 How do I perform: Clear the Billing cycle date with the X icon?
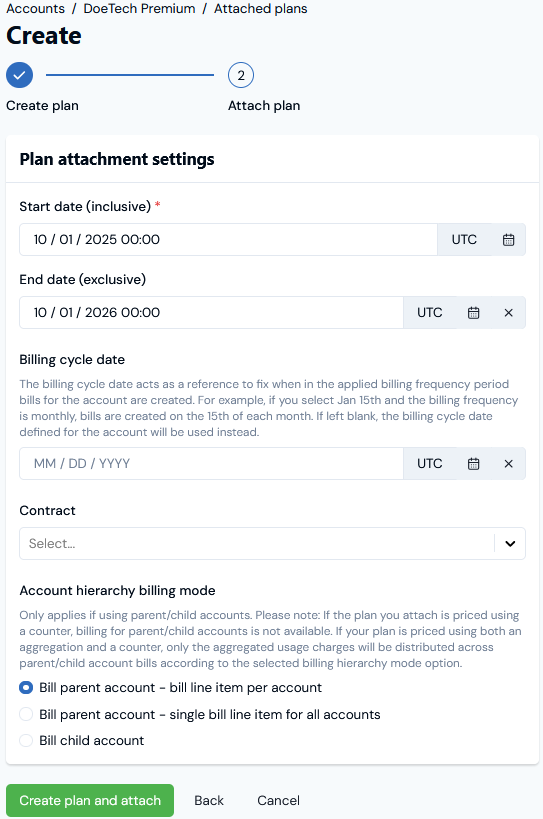coord(508,464)
